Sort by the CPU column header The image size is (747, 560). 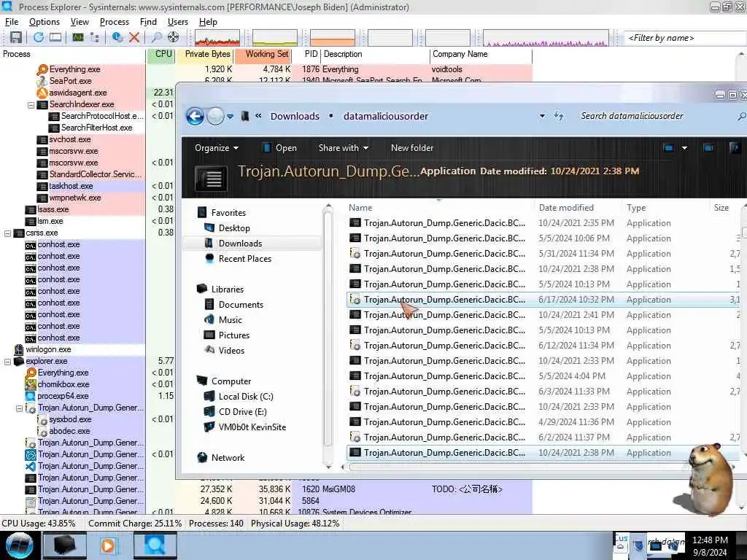click(161, 54)
